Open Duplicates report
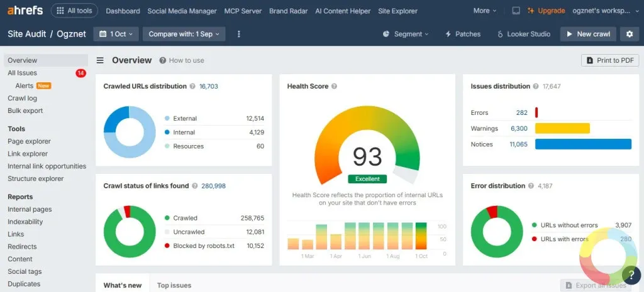644x292 pixels. (x=24, y=284)
